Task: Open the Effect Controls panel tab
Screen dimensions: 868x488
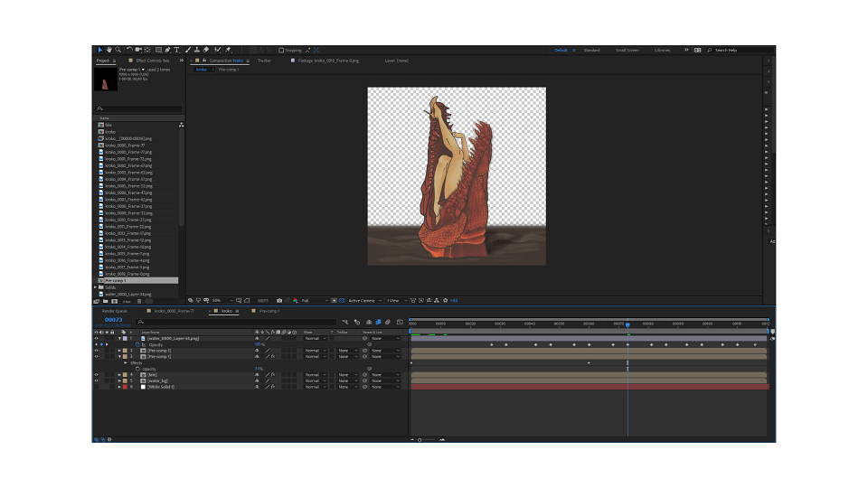Action: click(x=152, y=61)
